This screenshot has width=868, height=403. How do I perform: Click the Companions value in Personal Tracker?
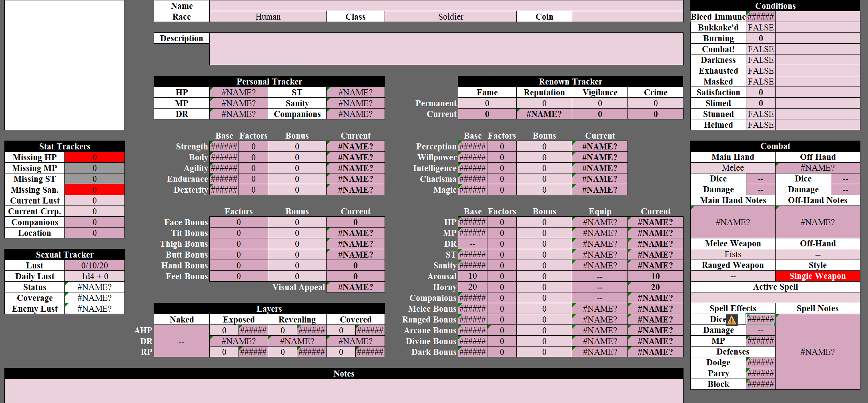[x=355, y=114]
